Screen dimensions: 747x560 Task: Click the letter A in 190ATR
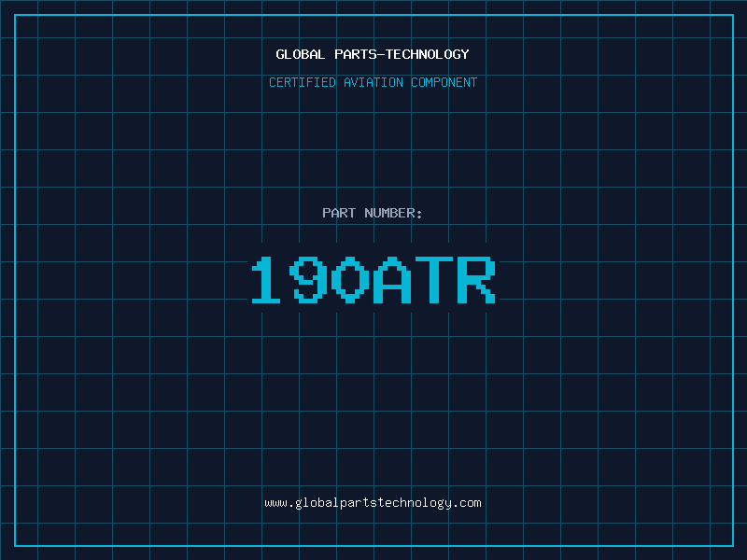pos(392,280)
